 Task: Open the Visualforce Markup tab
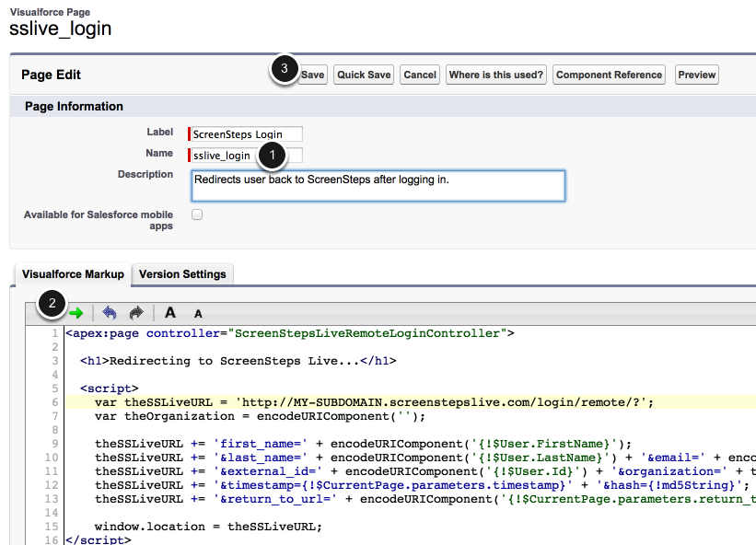point(73,274)
